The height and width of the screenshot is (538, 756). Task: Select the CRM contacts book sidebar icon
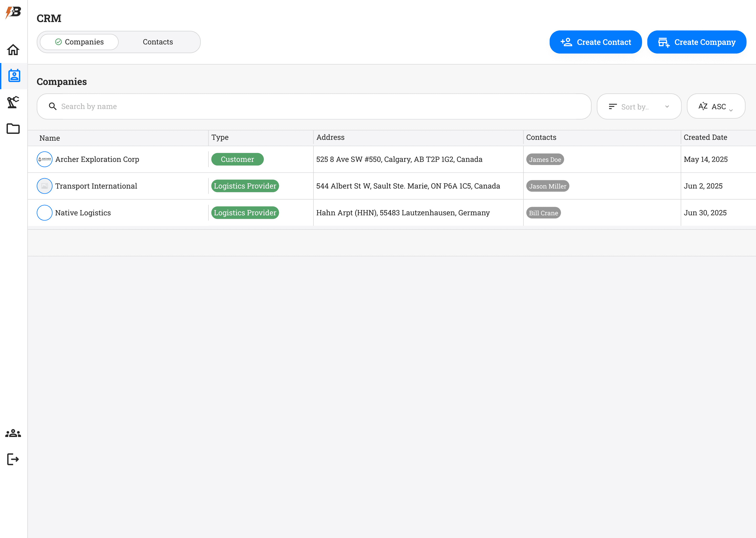[14, 76]
